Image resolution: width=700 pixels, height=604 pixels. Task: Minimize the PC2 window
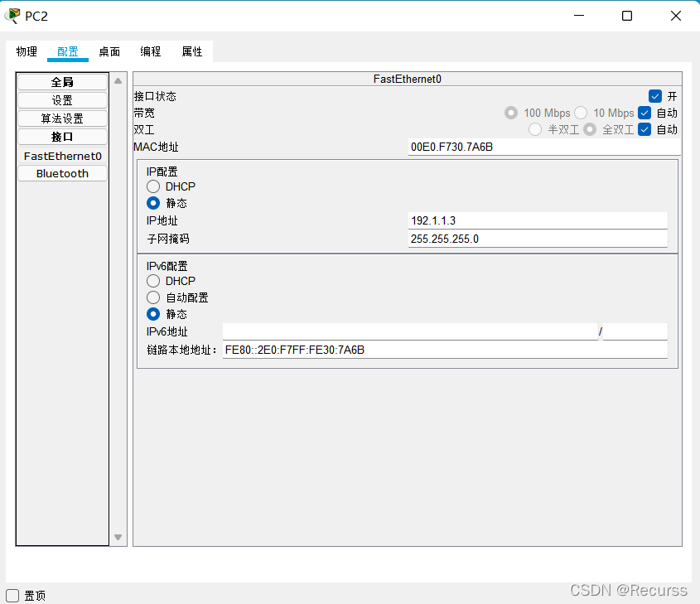tap(579, 16)
